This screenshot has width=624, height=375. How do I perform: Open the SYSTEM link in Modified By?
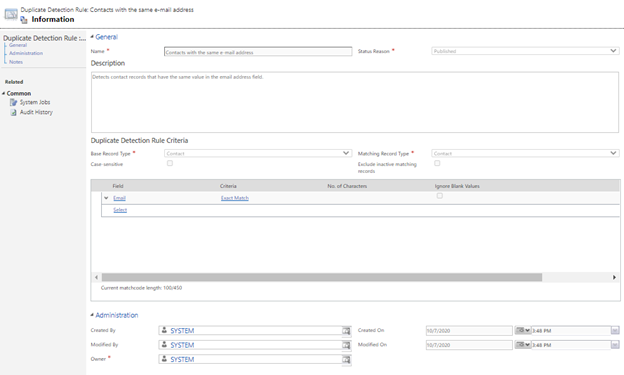coord(182,345)
